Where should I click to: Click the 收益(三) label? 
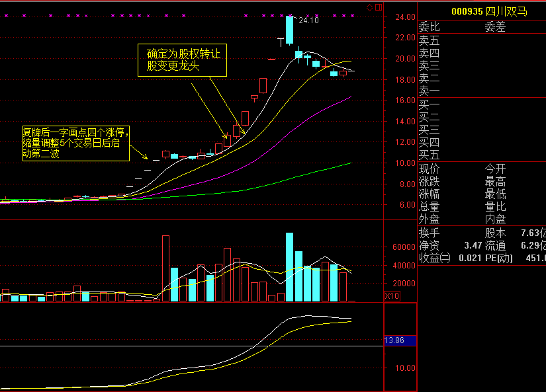pos(435,258)
